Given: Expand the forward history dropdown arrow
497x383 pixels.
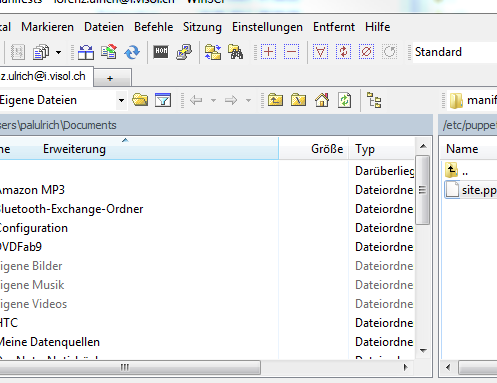Looking at the screenshot, I should [248, 100].
